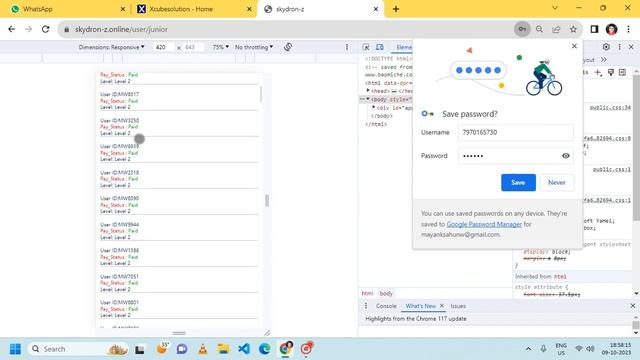Click the address bar URL skydron-z.online
The height and width of the screenshot is (360, 640).
click(121, 29)
